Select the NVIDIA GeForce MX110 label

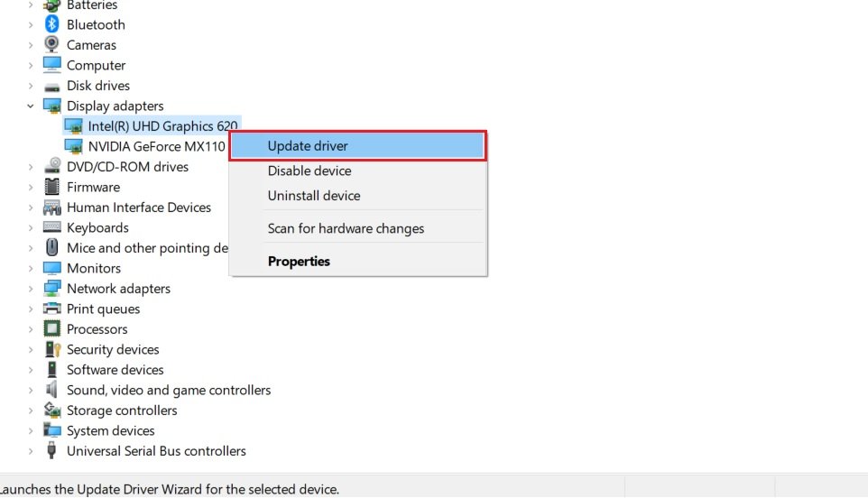point(157,146)
